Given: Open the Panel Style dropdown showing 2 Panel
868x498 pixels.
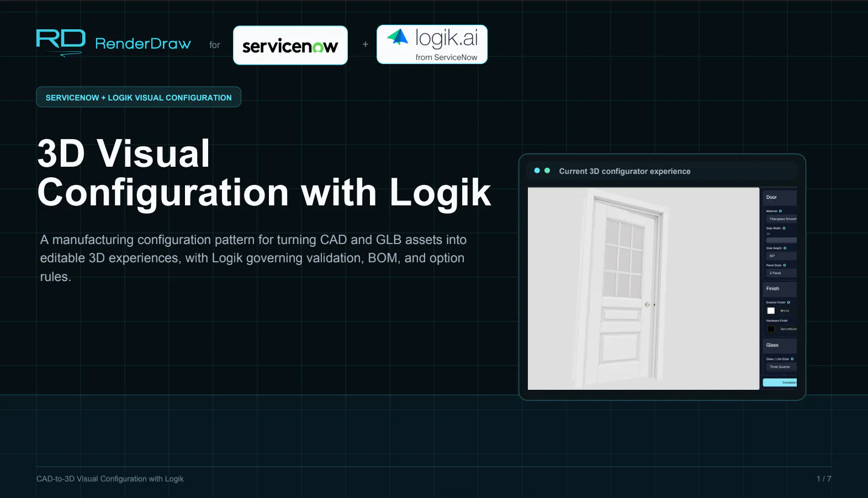Looking at the screenshot, I should (781, 273).
